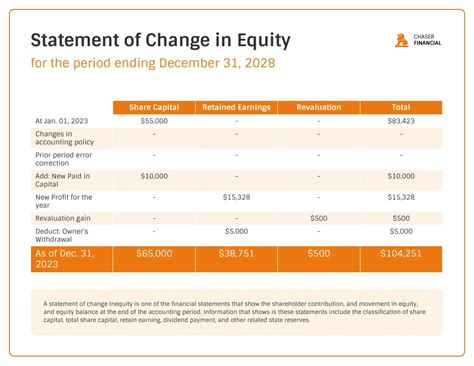Click the Statement of Change in Equity title
The image size is (474, 366).
tap(161, 40)
